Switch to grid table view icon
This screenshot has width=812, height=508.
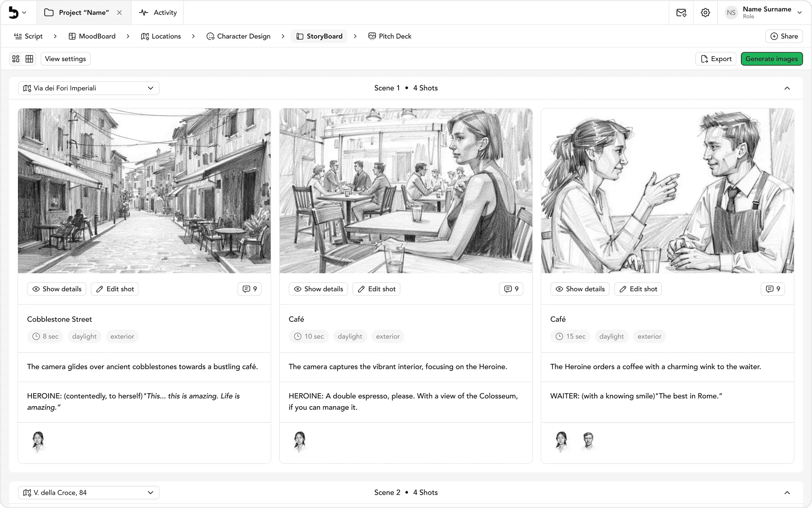click(x=29, y=59)
